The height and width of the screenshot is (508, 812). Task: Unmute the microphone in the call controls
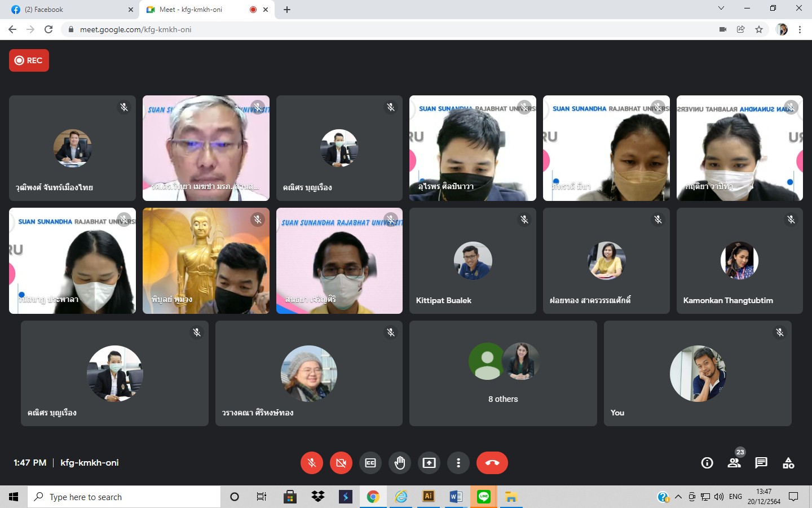click(311, 463)
